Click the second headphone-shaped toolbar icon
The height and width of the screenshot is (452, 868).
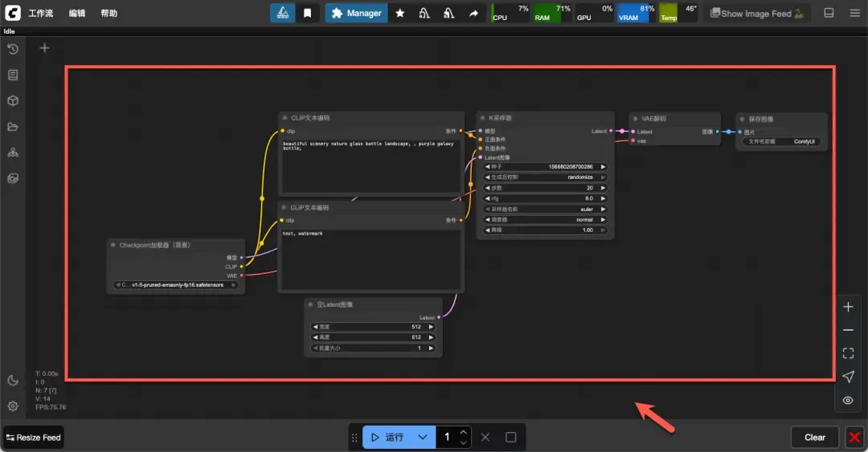click(x=449, y=13)
